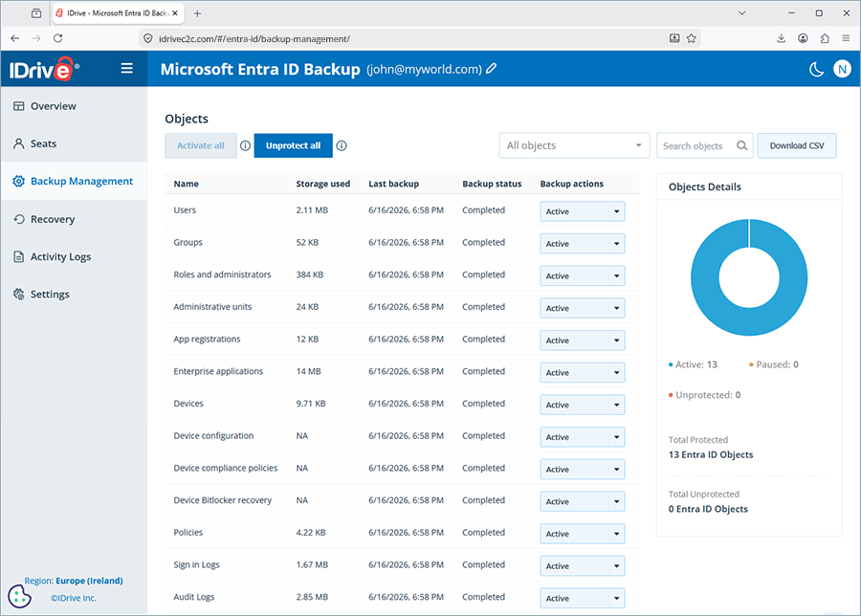The image size is (861, 616).
Task: Open browser account icon
Action: click(x=803, y=38)
